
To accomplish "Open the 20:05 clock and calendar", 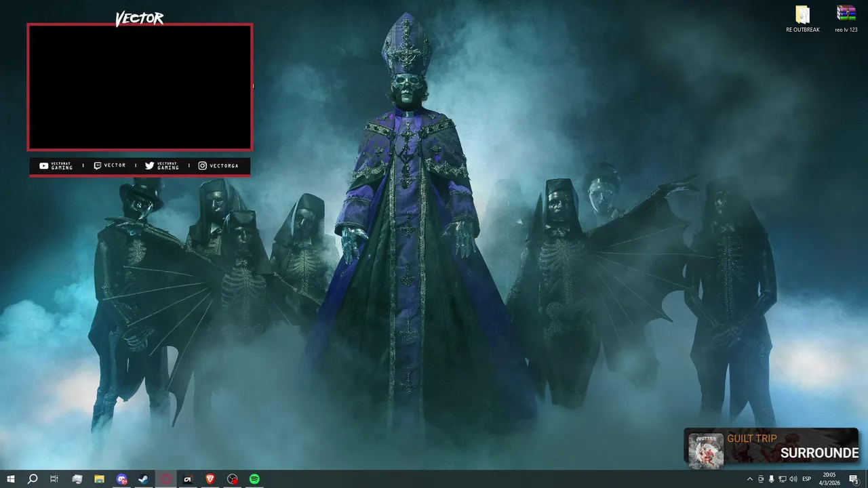I will (x=829, y=479).
